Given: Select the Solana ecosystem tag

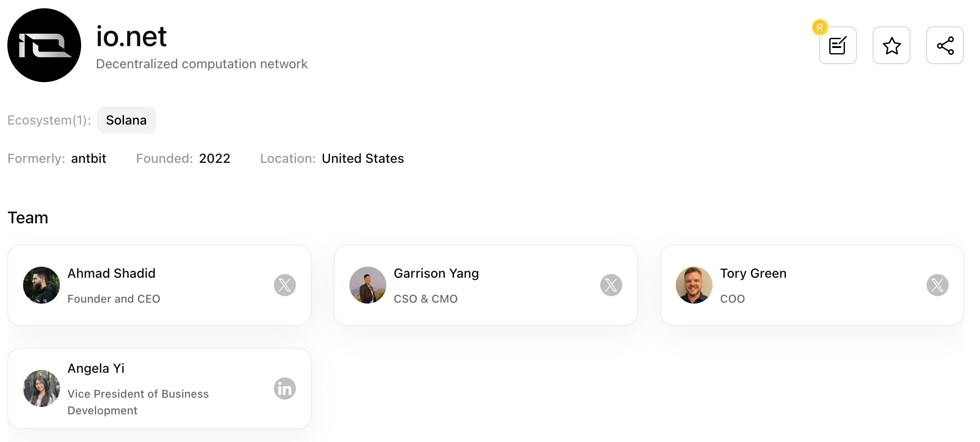Looking at the screenshot, I should pos(126,120).
